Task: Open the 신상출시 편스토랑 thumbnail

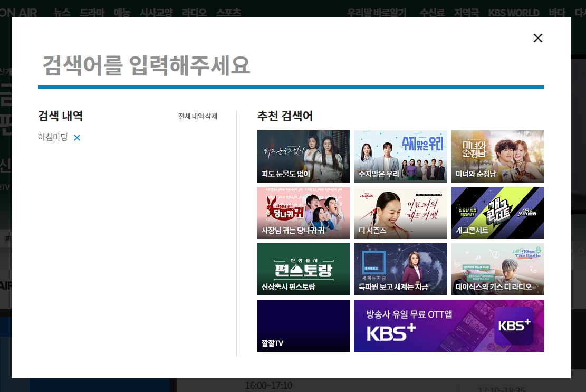Action: 303,269
